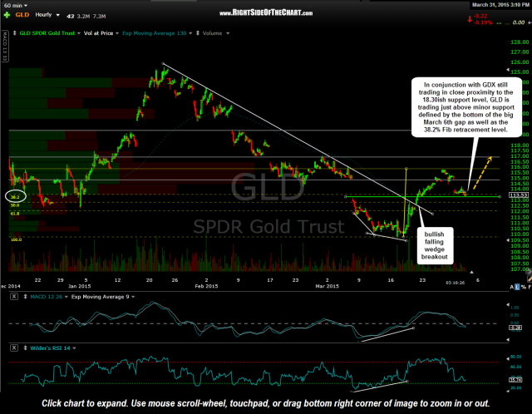532x414 pixels.
Task: Click the 128.00 price axis label
Action: tap(520, 42)
